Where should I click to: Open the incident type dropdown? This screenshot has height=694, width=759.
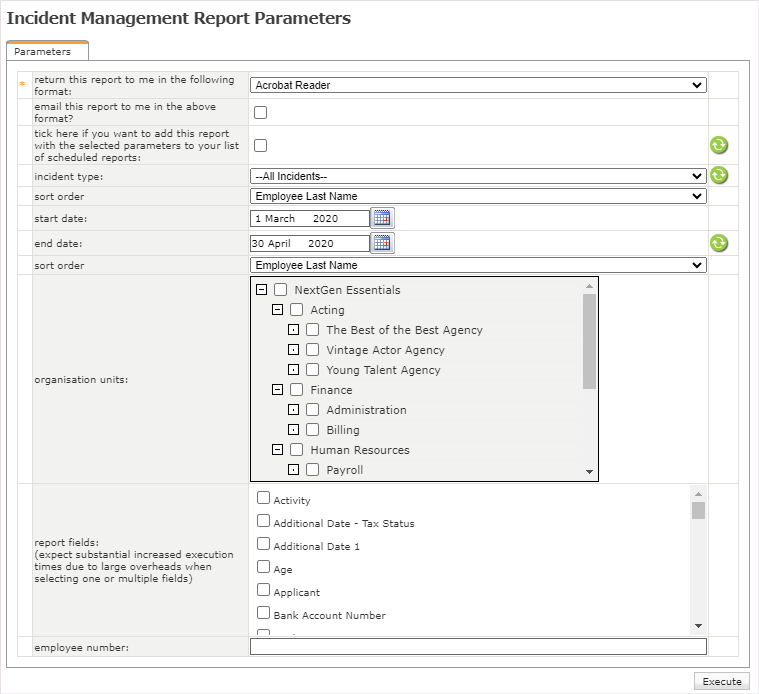click(x=478, y=176)
